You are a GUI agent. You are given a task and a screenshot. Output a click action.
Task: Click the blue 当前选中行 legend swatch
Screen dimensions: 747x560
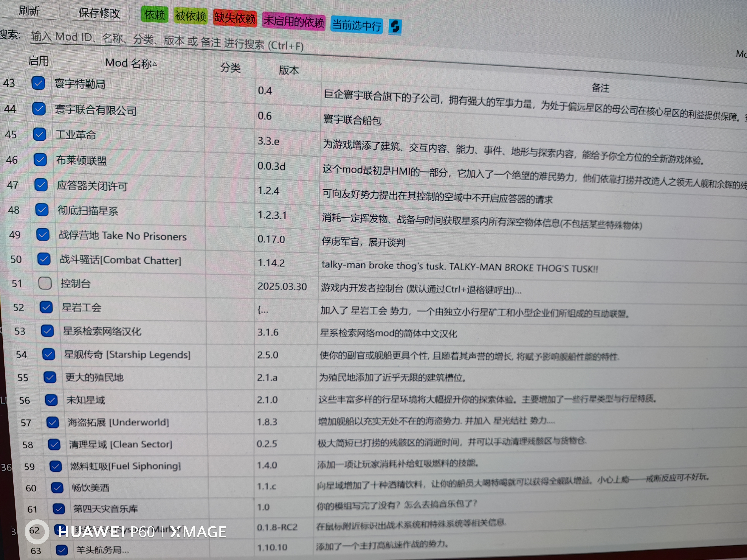coord(357,25)
